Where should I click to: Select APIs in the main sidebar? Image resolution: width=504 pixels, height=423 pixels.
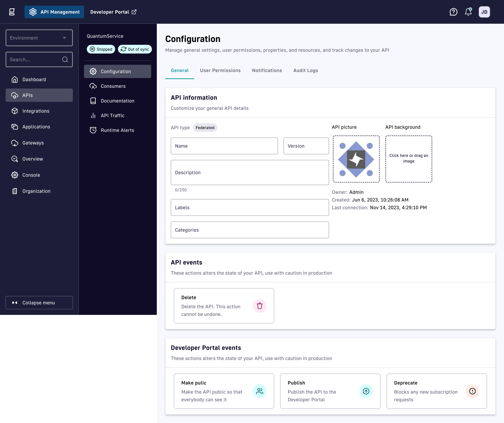pos(39,95)
